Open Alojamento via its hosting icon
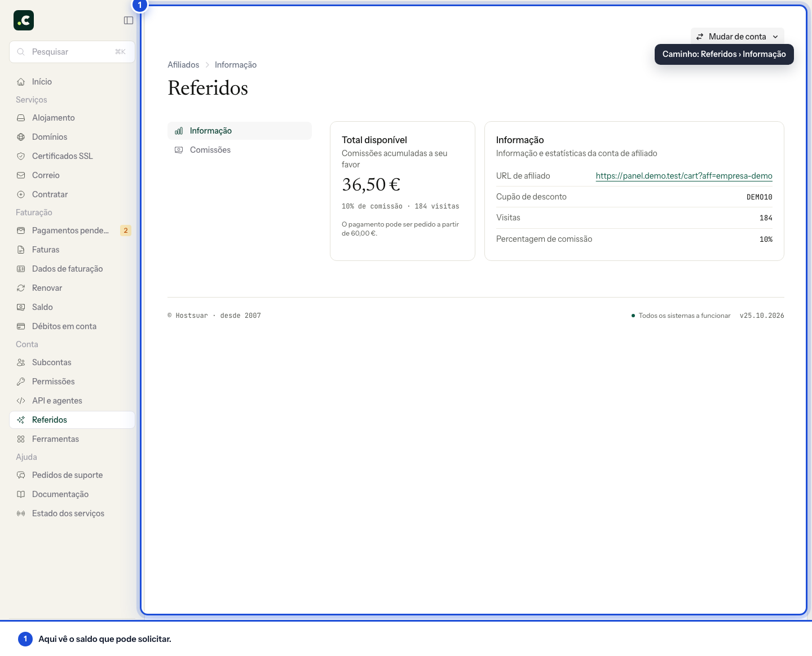This screenshot has width=812, height=656. coord(21,118)
